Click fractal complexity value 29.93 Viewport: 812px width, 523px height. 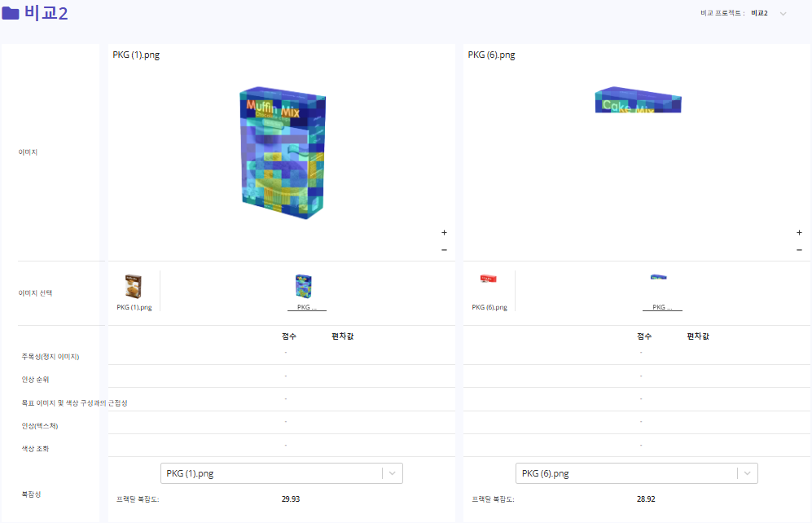tap(291, 499)
